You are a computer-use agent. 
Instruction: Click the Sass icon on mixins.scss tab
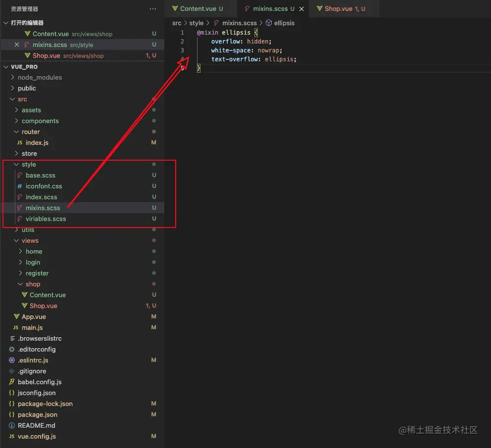[x=247, y=9]
